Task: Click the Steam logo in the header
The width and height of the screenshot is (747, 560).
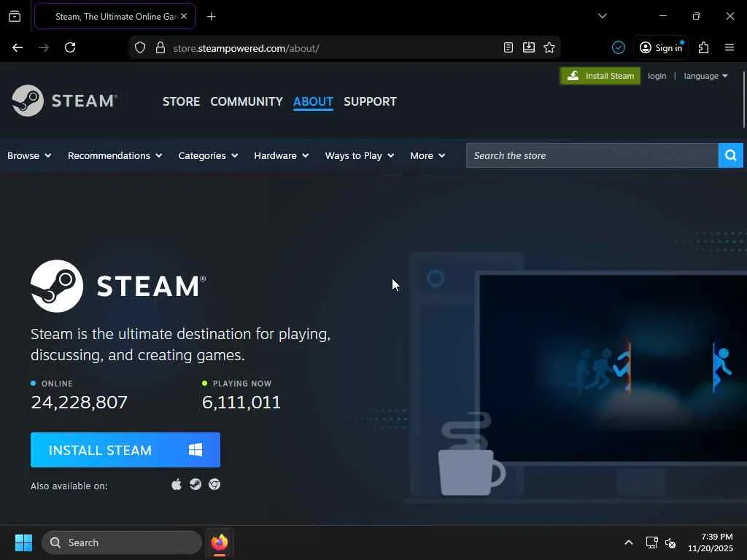Action: tap(65, 101)
